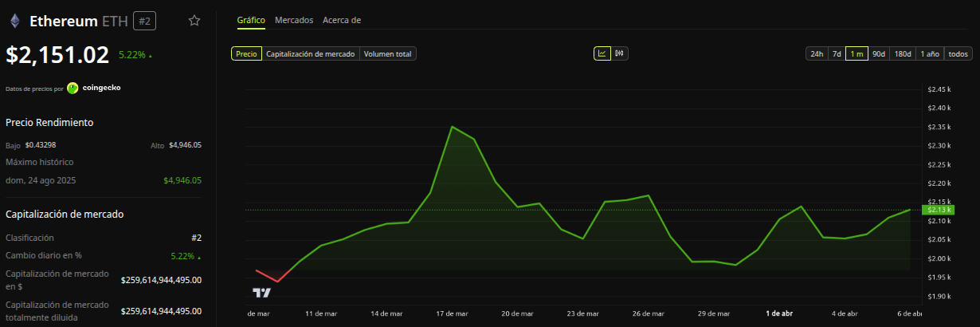The height and width of the screenshot is (327, 980).
Task: Open the Acerca de tab
Action: [x=342, y=20]
